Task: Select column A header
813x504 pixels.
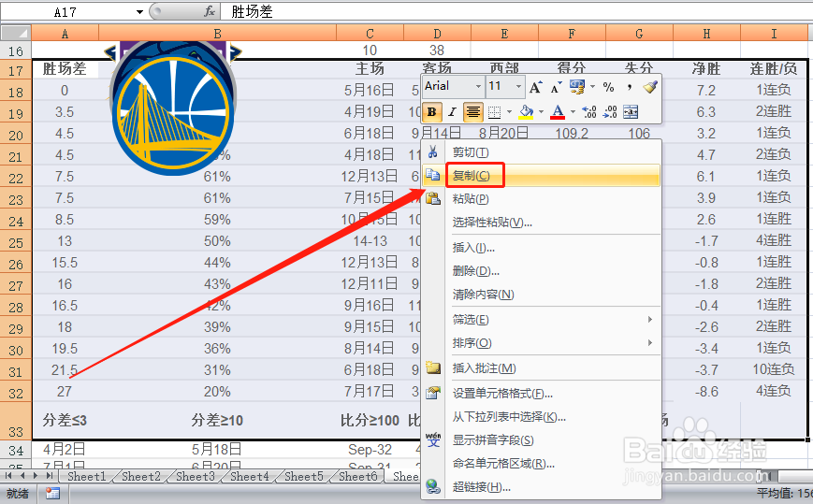Action: [x=65, y=34]
